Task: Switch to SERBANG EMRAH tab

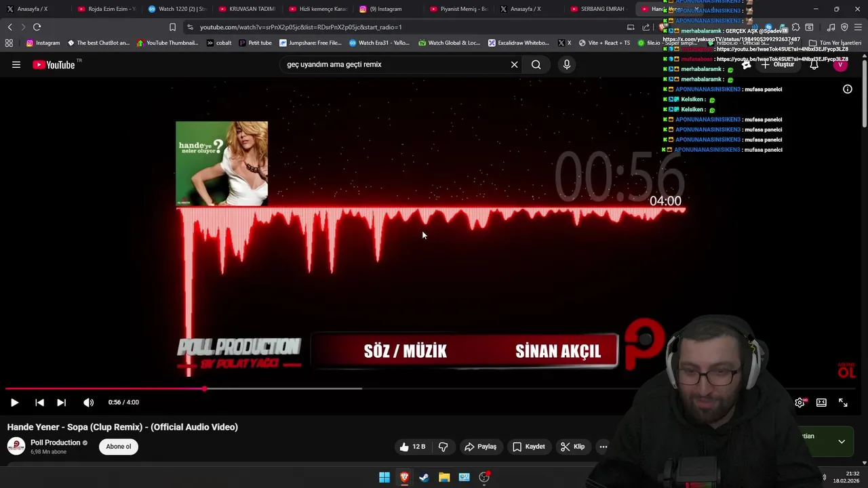Action: coord(599,9)
